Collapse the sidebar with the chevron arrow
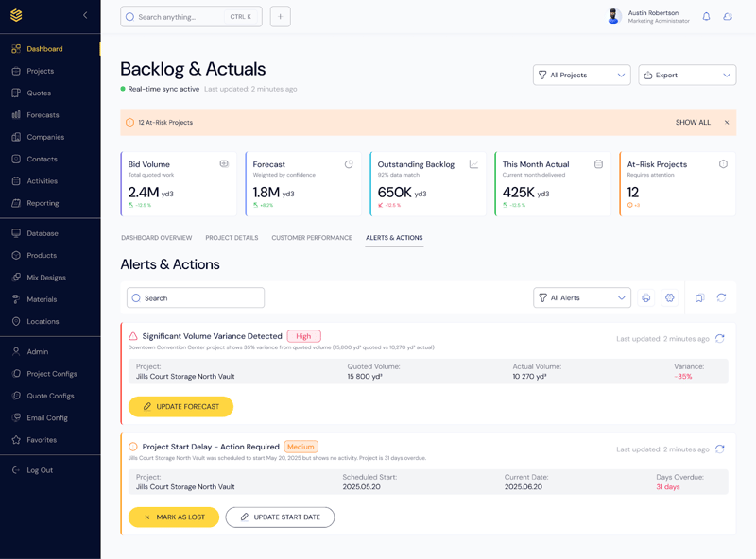The width and height of the screenshot is (756, 559). 85,16
